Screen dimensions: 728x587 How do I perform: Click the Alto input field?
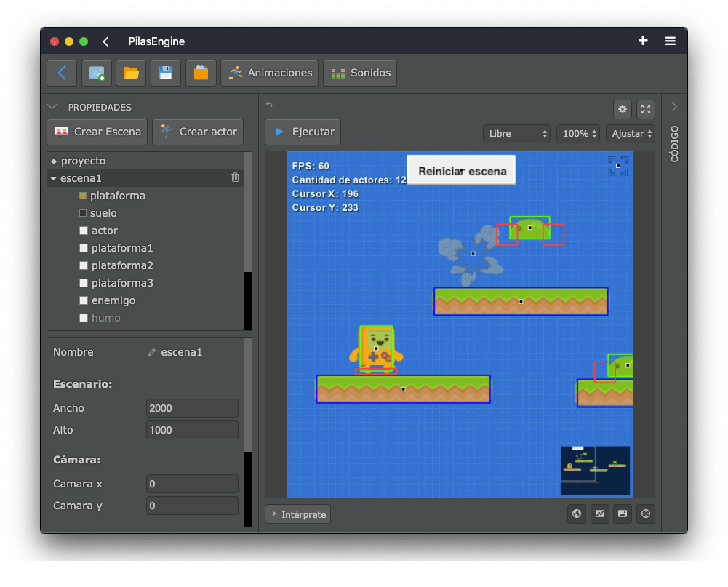(x=192, y=430)
